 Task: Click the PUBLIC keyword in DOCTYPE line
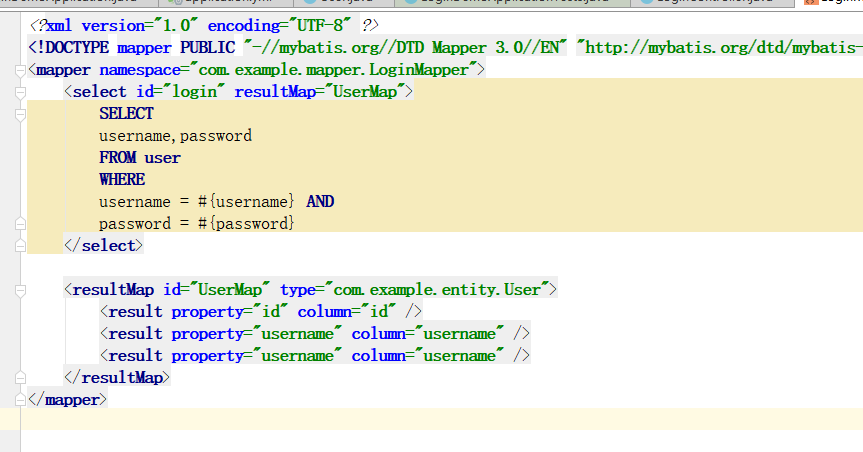click(207, 47)
